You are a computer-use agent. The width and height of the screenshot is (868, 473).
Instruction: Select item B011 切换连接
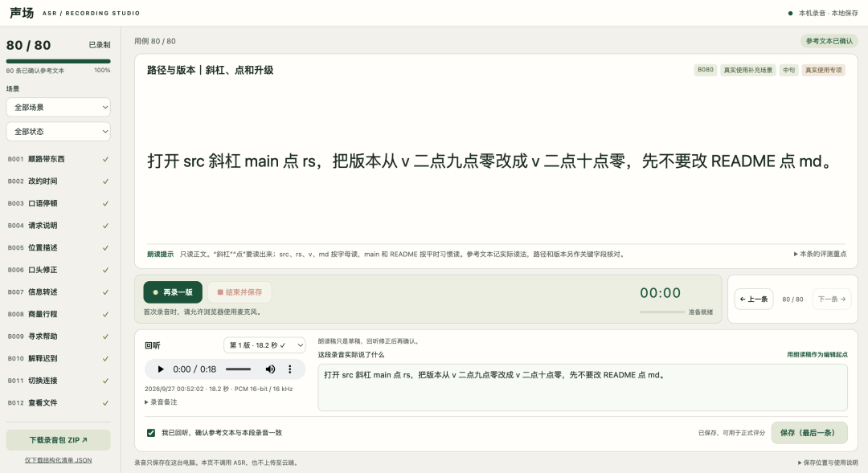click(x=58, y=380)
